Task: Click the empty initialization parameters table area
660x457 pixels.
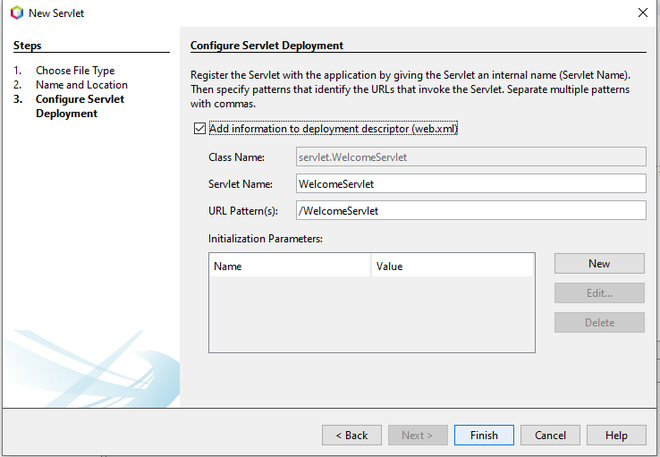Action: click(x=370, y=313)
